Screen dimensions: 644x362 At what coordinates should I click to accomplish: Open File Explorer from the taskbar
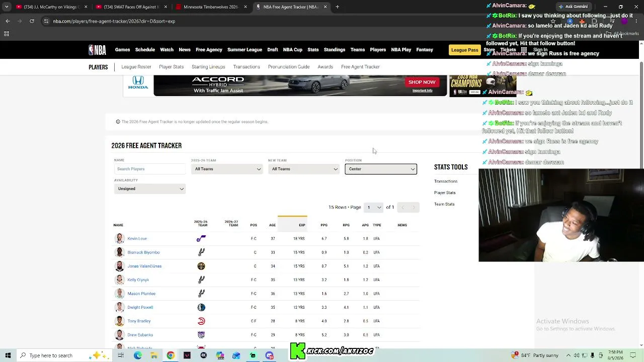pos(154,355)
